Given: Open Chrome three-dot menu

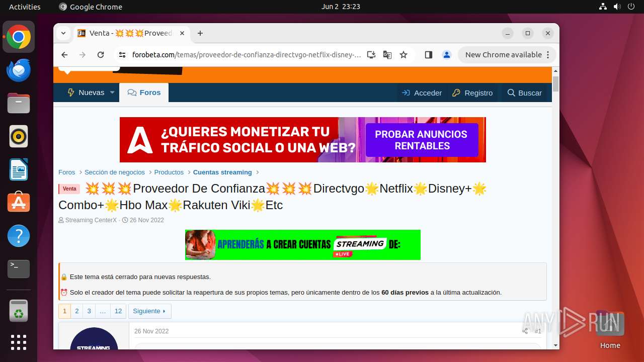Looking at the screenshot, I should click(548, 55).
